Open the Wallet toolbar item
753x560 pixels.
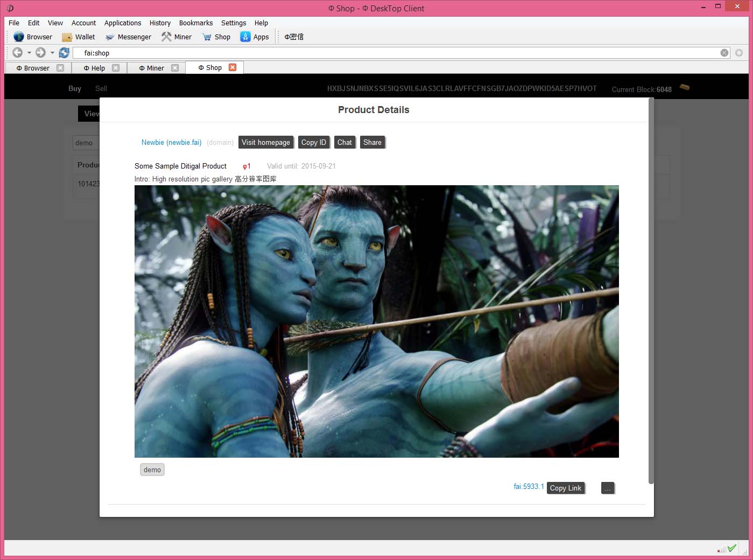click(x=79, y=37)
